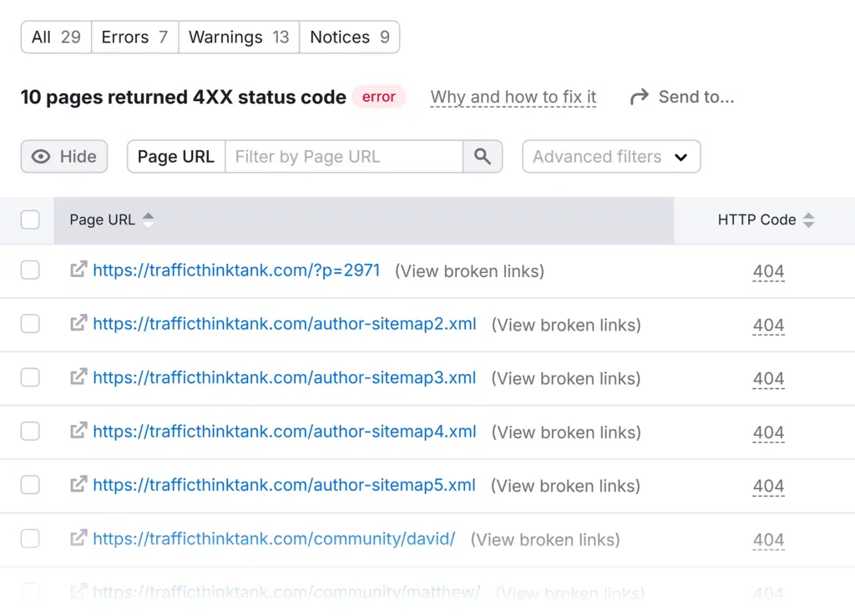
Task: Check the select-all checkbox in header
Action: coord(30,220)
